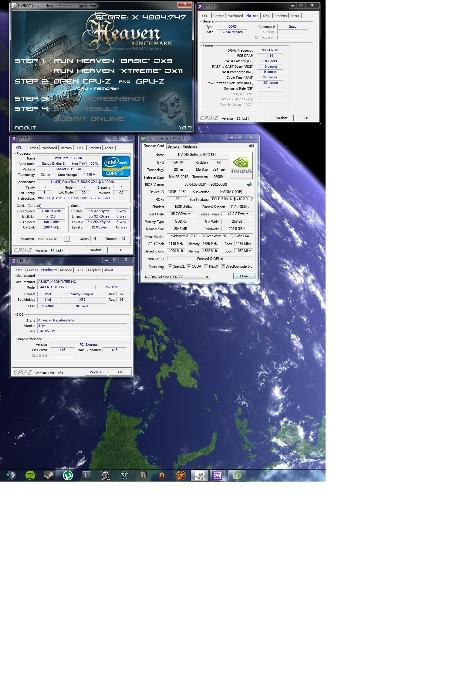This screenshot has height=700, width=466.
Task: Run Heaven 'Basic' DX9 benchmark
Action: [x=112, y=61]
